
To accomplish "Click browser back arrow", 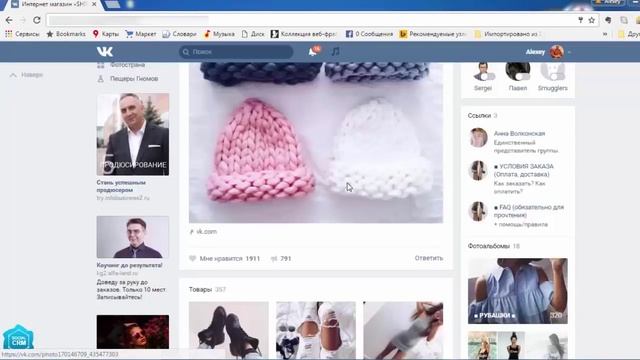I will pyautogui.click(x=9, y=20).
